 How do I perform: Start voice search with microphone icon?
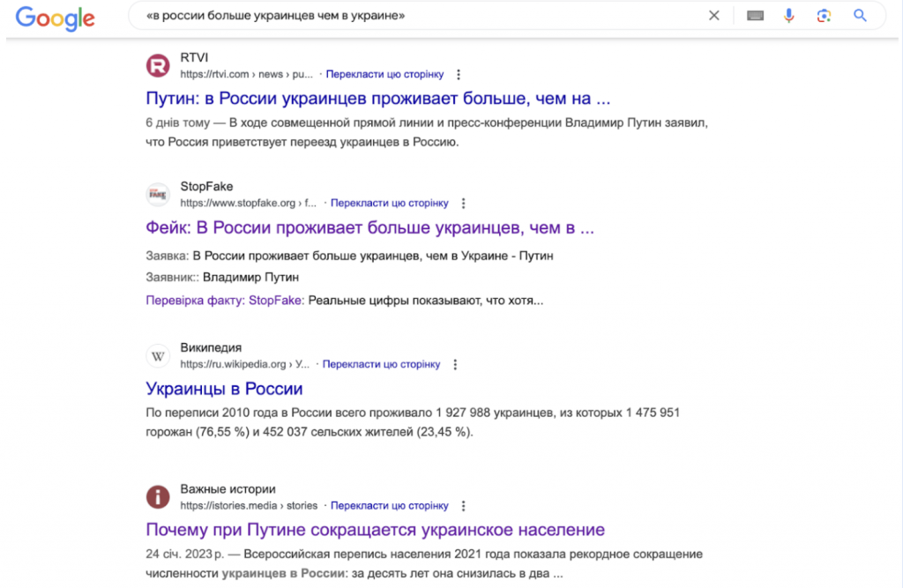[x=789, y=16]
